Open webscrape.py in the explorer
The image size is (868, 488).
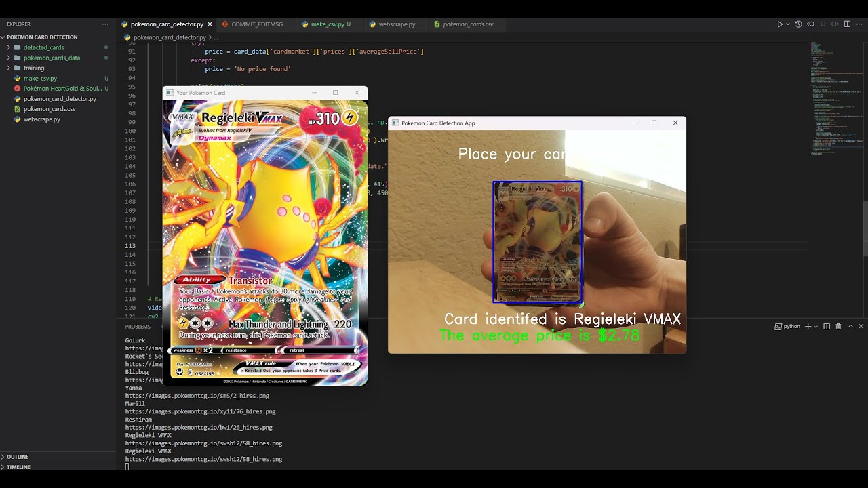coord(58,119)
